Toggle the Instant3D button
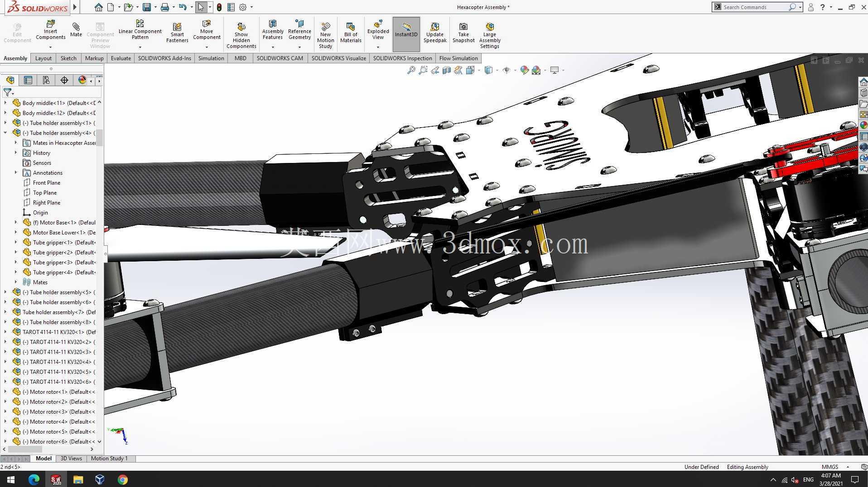The height and width of the screenshot is (487, 868). (x=406, y=34)
